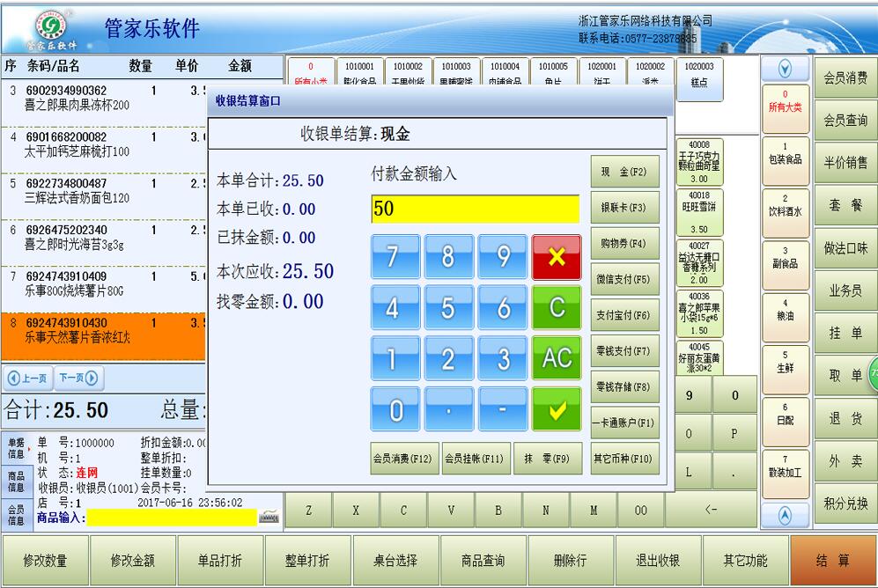Click 修改数量 at the bottom bar
This screenshot has height=588, width=878.
point(45,560)
